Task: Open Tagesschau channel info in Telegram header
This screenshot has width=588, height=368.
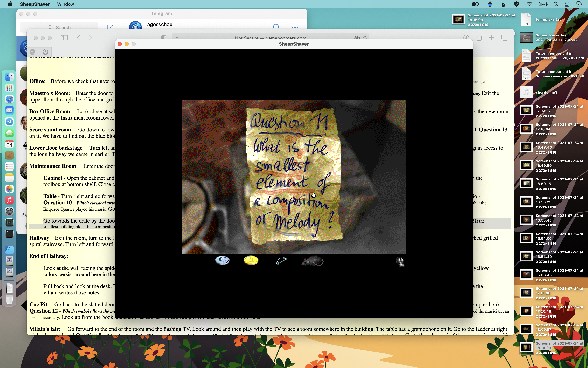Action: 158,25
